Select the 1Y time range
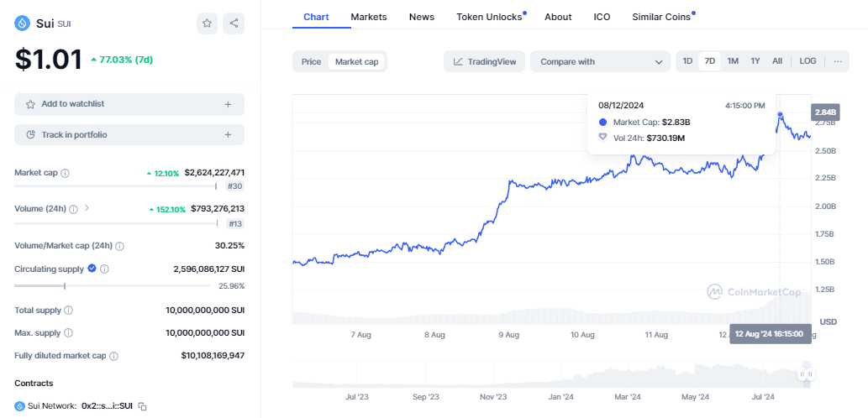This screenshot has height=418, width=868. tap(755, 60)
